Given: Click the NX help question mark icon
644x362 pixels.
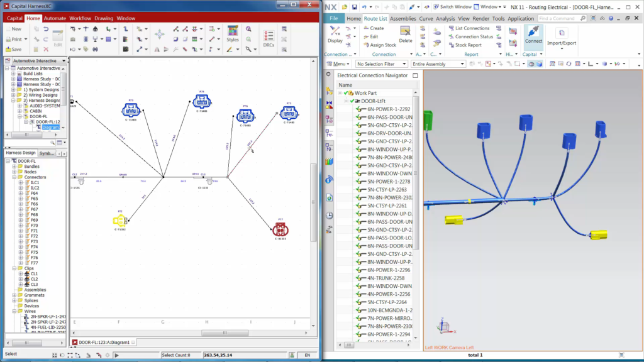Looking at the screenshot, I should coord(611,18).
